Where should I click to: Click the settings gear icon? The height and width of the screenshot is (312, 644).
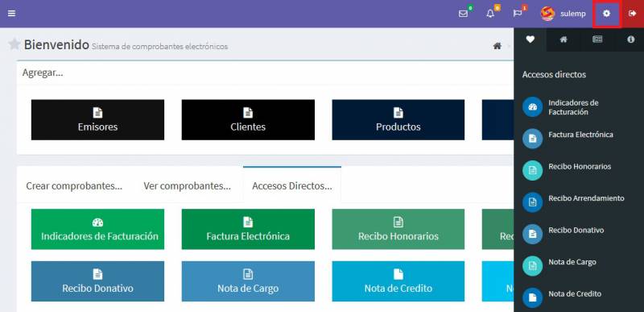pyautogui.click(x=606, y=14)
